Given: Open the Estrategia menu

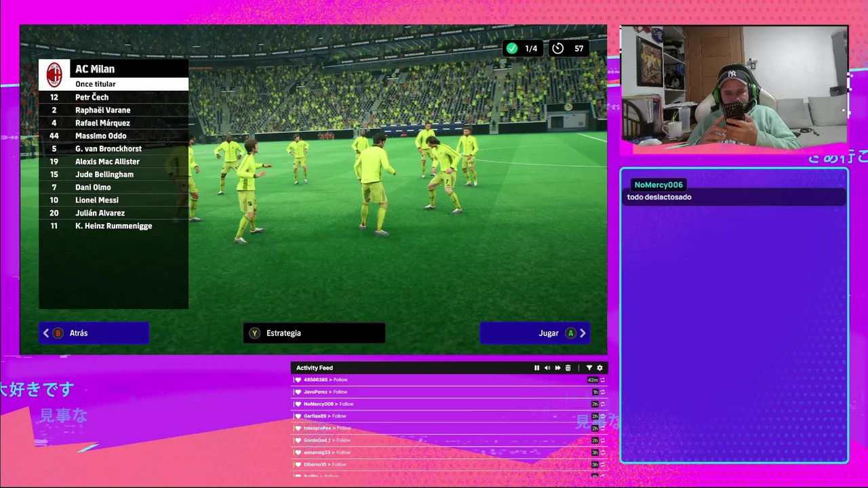Looking at the screenshot, I should pos(314,333).
